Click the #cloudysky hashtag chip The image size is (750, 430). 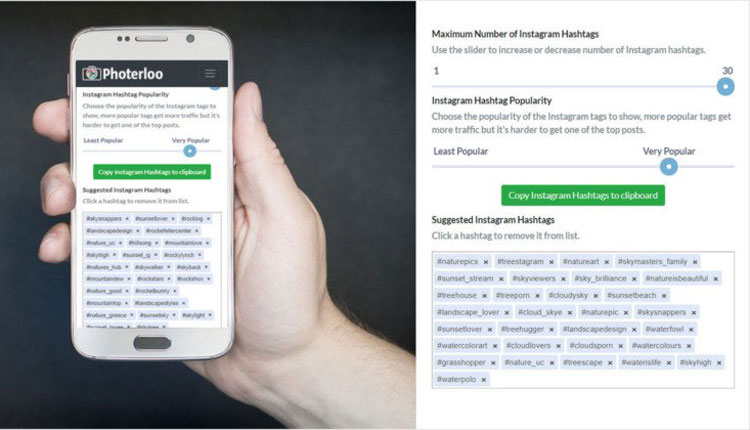click(x=573, y=296)
